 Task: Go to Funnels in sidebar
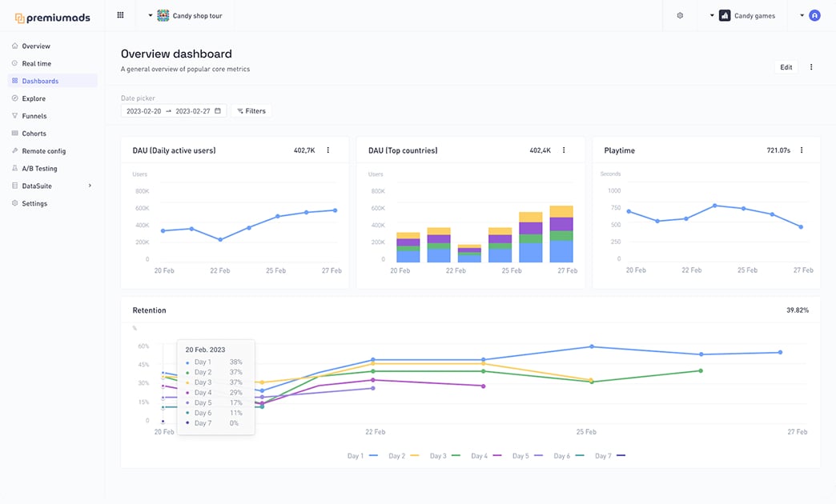[x=34, y=116]
